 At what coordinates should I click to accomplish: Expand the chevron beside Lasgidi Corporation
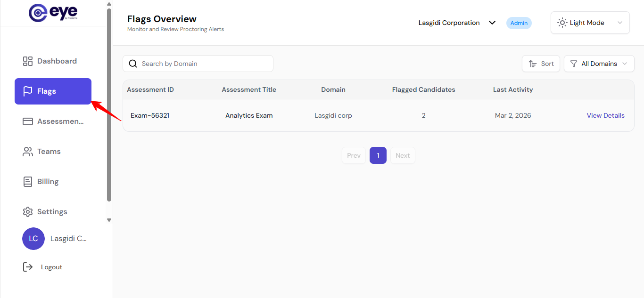(492, 23)
